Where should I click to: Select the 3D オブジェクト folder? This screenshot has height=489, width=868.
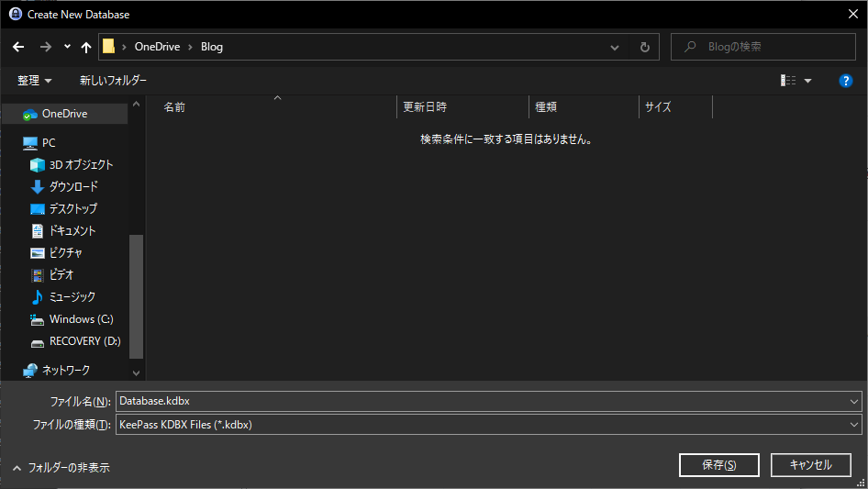point(81,165)
